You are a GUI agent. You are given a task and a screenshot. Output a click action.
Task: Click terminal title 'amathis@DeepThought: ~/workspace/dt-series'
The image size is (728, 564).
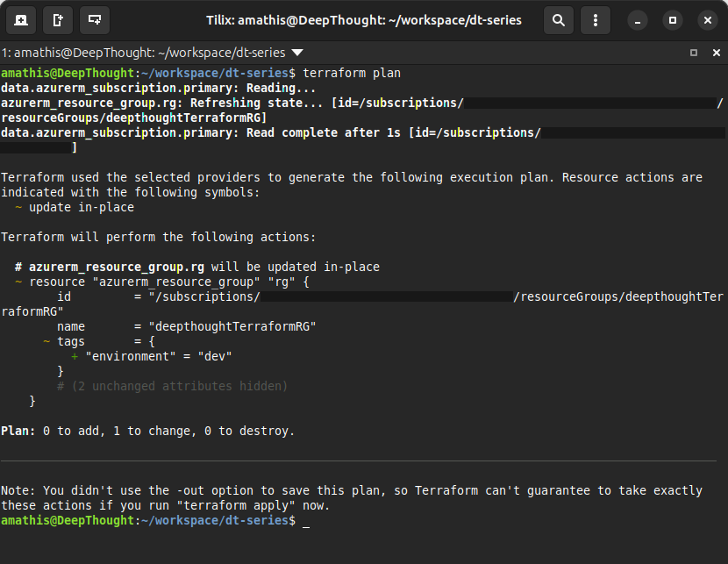(x=149, y=53)
